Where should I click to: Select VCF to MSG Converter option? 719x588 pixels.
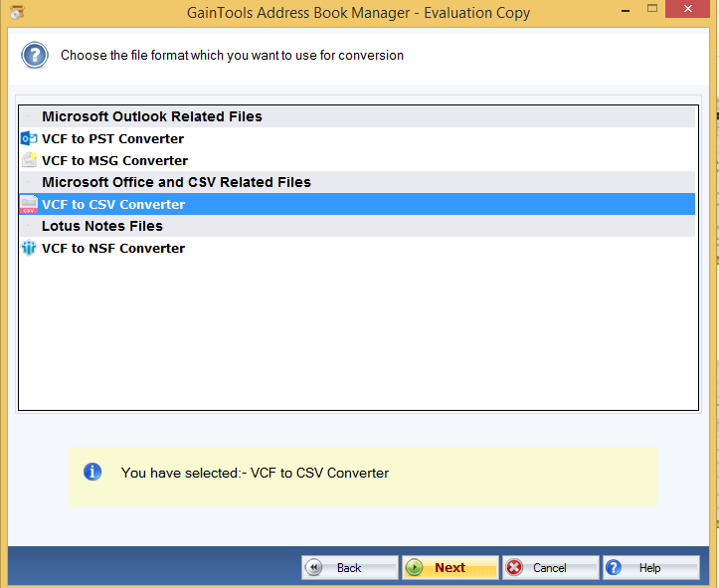point(357,160)
